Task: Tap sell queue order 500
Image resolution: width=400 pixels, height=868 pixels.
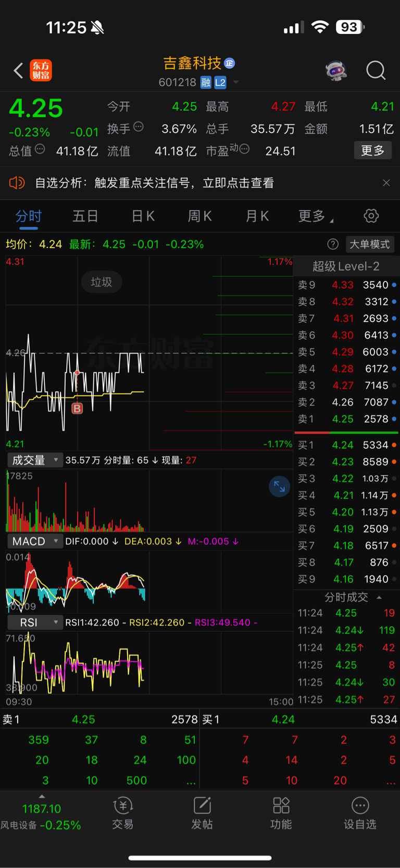Action: click(x=136, y=781)
